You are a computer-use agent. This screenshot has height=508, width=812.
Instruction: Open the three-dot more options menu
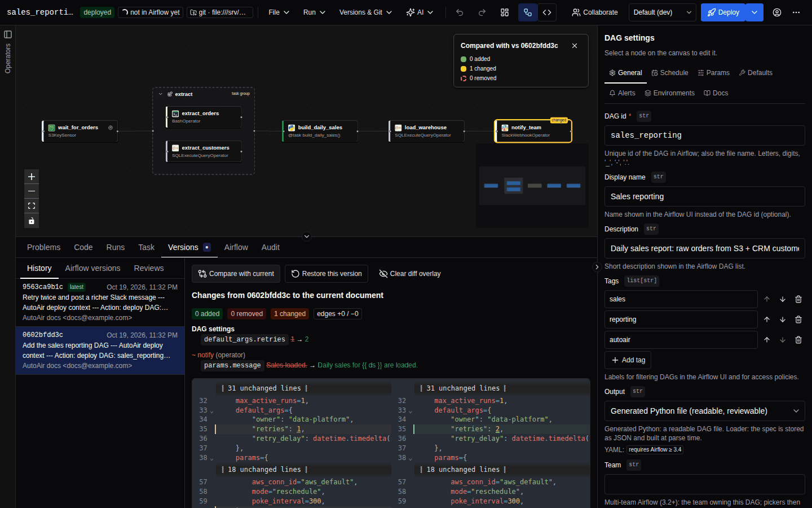point(796,12)
